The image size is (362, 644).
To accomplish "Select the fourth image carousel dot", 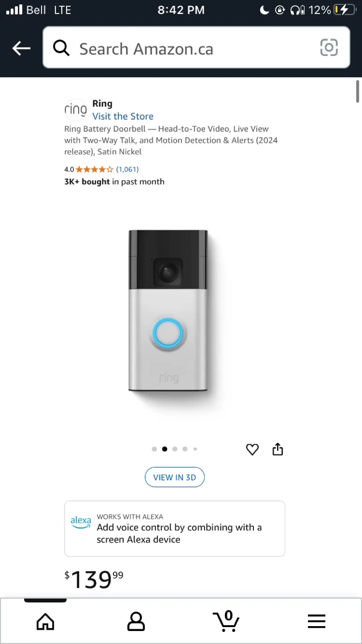I will 185,449.
